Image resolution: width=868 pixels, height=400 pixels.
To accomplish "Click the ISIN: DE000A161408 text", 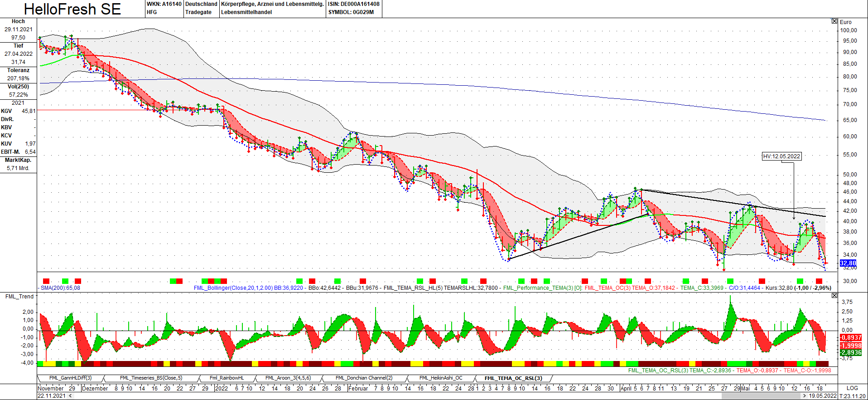I will pos(354,4).
